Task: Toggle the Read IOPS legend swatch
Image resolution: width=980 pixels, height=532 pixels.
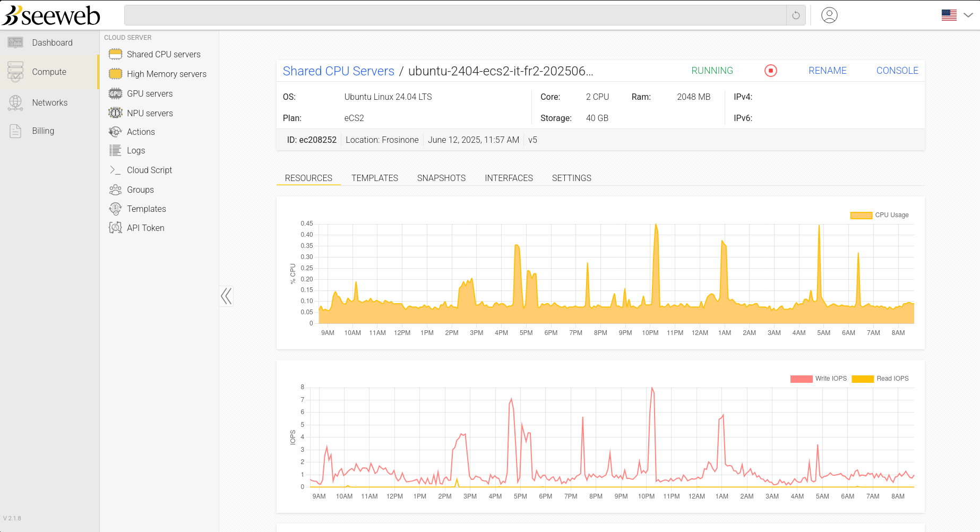Action: (863, 379)
